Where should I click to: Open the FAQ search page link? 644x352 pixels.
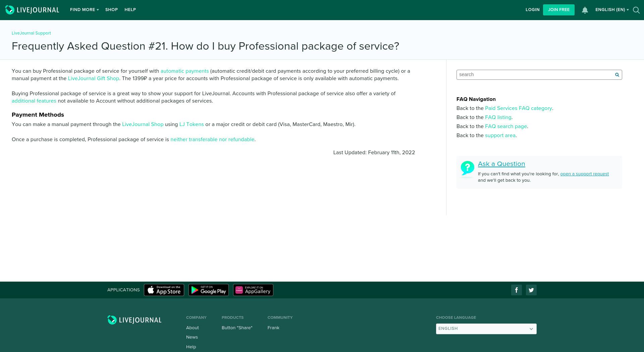tap(506, 126)
